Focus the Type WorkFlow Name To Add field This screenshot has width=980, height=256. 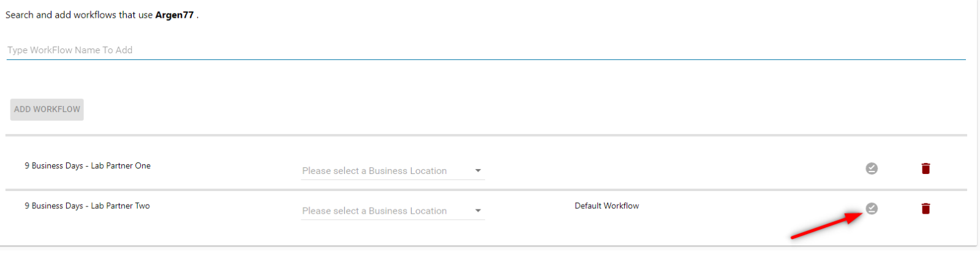(486, 50)
